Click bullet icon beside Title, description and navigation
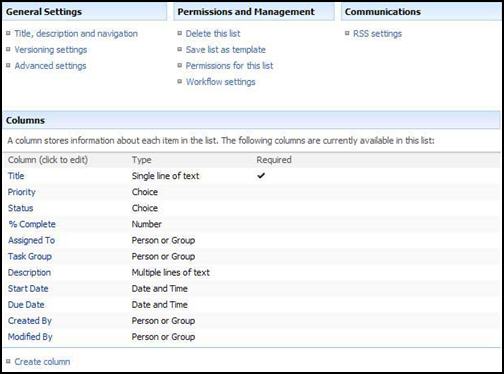Image resolution: width=504 pixels, height=374 pixels. [x=8, y=33]
